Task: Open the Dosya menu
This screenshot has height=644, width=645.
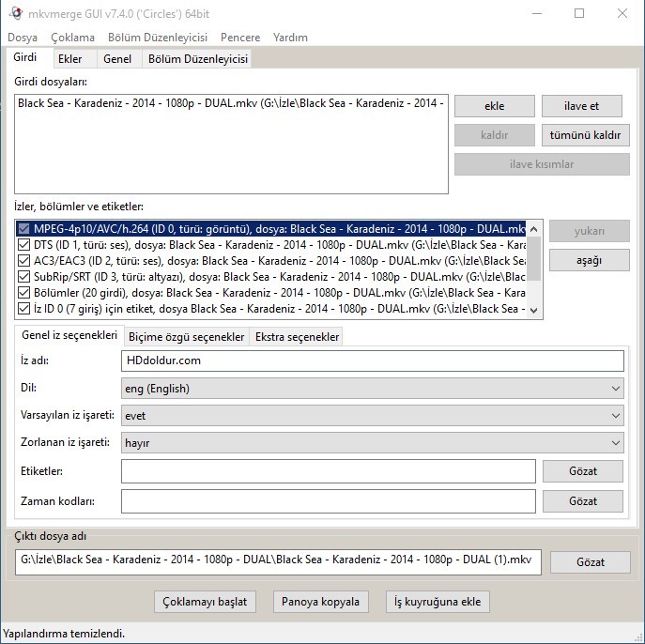Action: [23, 38]
